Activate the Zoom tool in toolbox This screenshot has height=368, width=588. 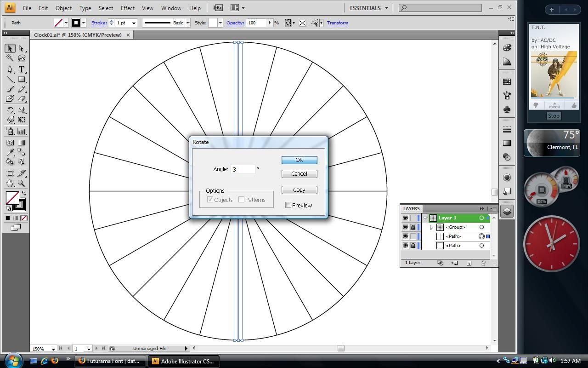tap(22, 183)
